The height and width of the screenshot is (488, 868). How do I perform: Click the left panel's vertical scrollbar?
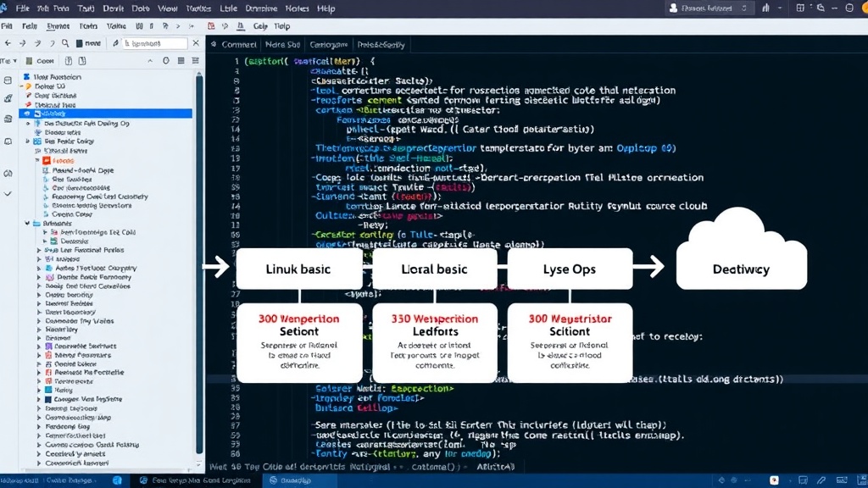199,265
